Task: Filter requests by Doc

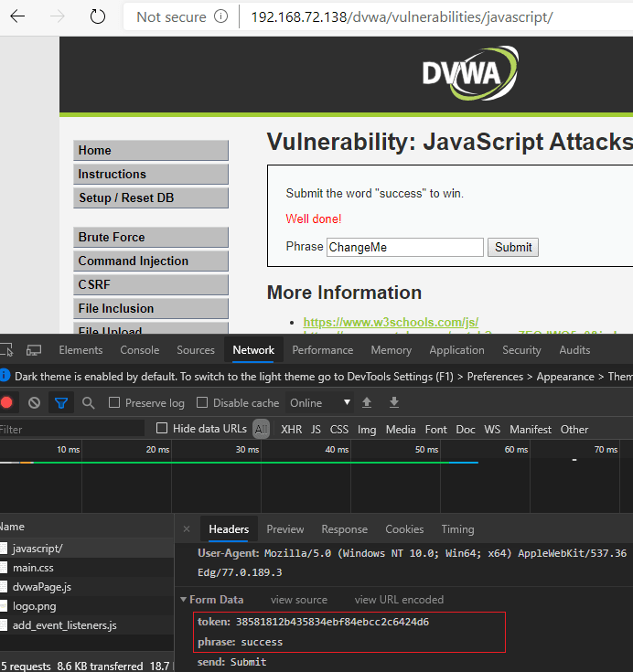Action: (x=466, y=430)
